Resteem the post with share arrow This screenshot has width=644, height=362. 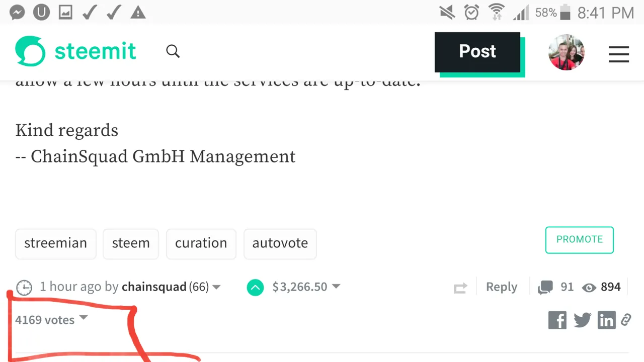coord(460,288)
